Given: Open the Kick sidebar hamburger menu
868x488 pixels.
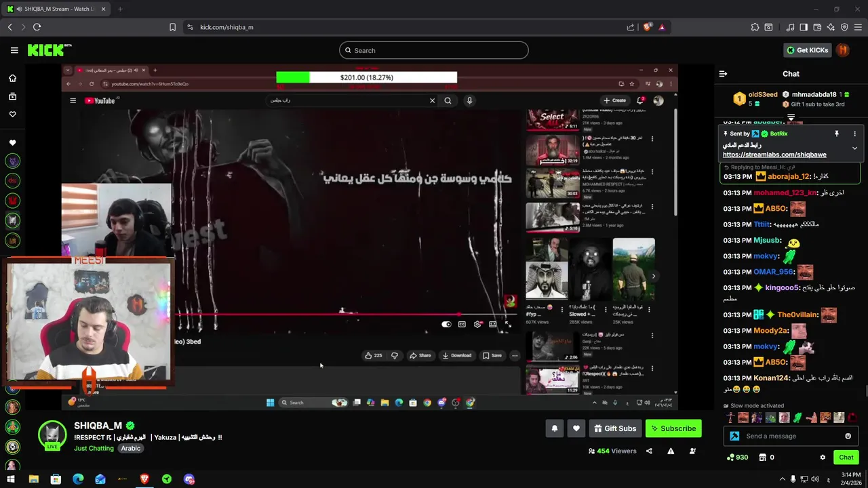Looking at the screenshot, I should coord(14,50).
